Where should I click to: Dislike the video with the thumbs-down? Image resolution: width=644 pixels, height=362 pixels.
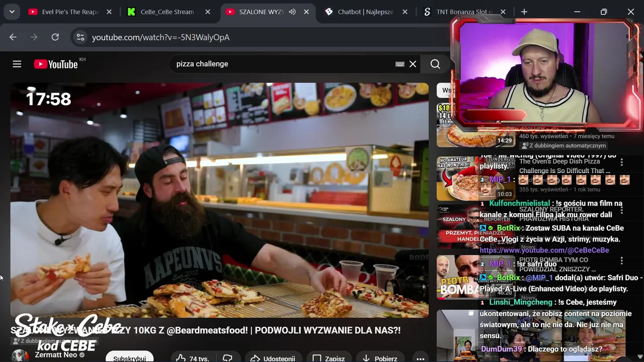pyautogui.click(x=227, y=358)
